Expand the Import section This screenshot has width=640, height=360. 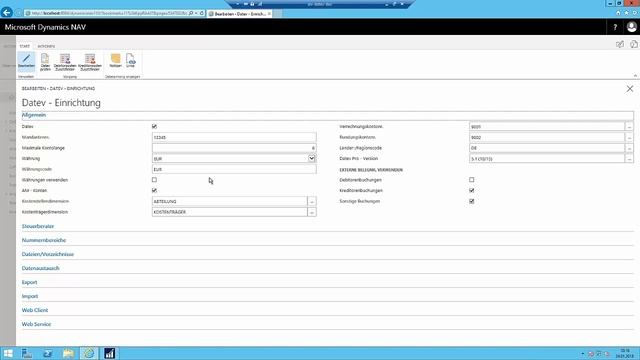(30, 296)
